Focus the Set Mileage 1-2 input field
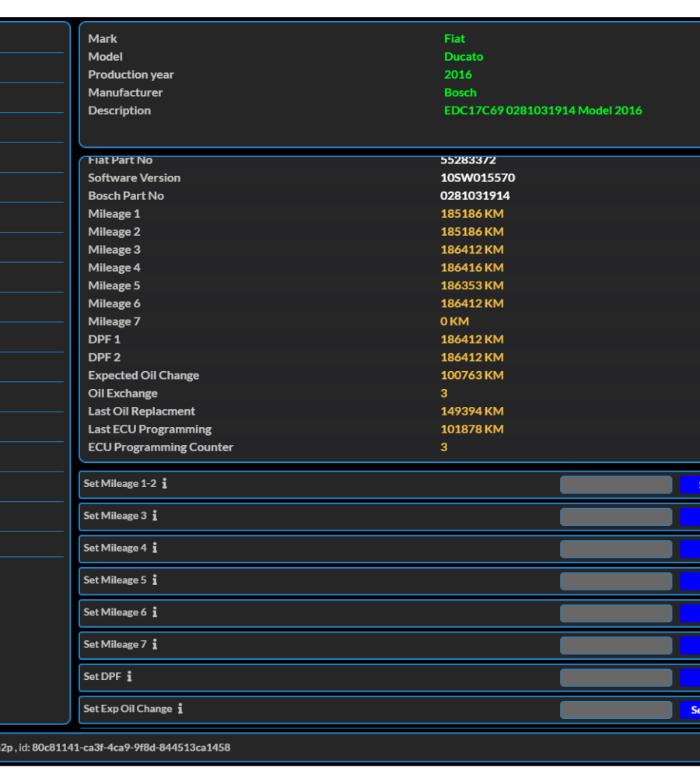 pyautogui.click(x=615, y=485)
